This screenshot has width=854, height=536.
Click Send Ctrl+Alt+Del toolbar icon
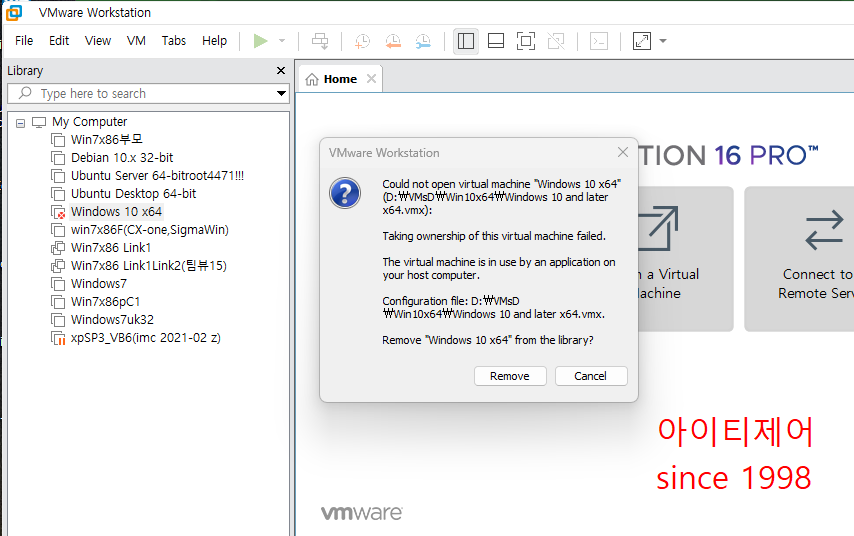[x=320, y=41]
